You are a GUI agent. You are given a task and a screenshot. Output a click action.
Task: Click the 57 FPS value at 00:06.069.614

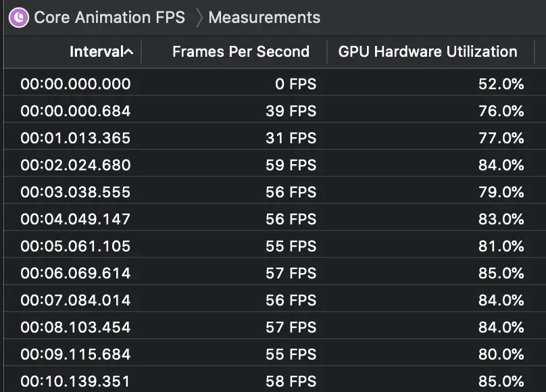pos(291,273)
